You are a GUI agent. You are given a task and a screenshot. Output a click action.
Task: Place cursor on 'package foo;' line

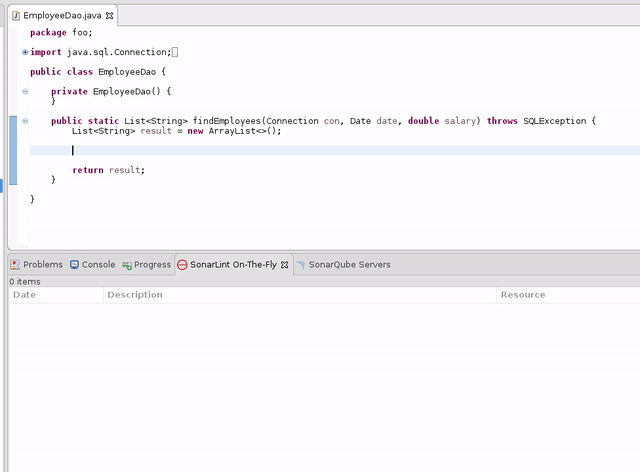coord(61,33)
